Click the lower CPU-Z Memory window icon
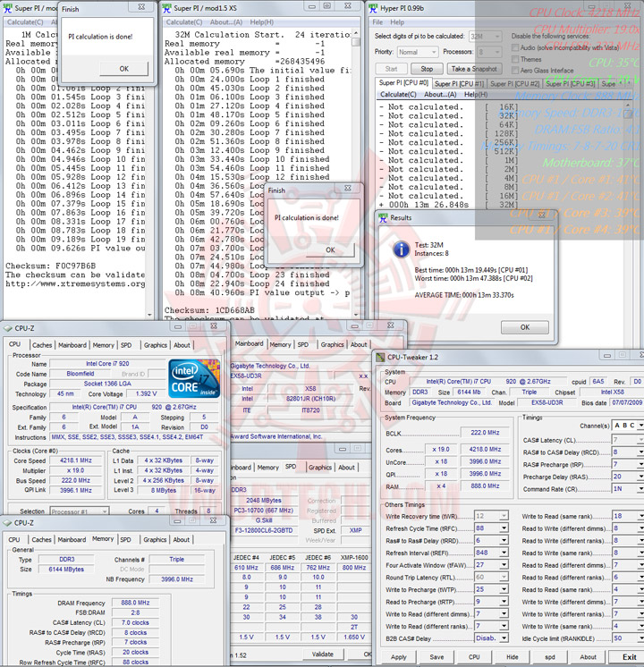This screenshot has height=667, width=644. point(7,523)
